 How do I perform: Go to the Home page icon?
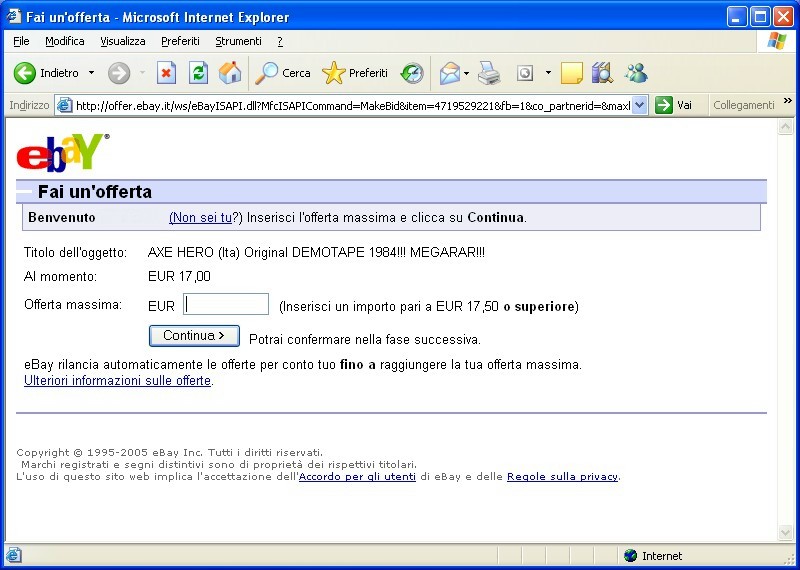(230, 73)
